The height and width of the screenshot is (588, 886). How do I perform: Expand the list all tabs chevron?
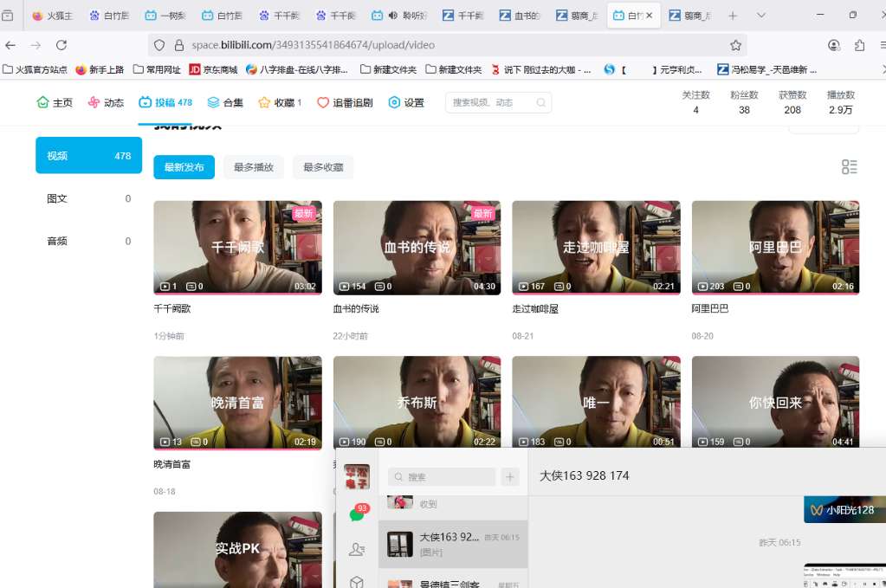pyautogui.click(x=761, y=16)
